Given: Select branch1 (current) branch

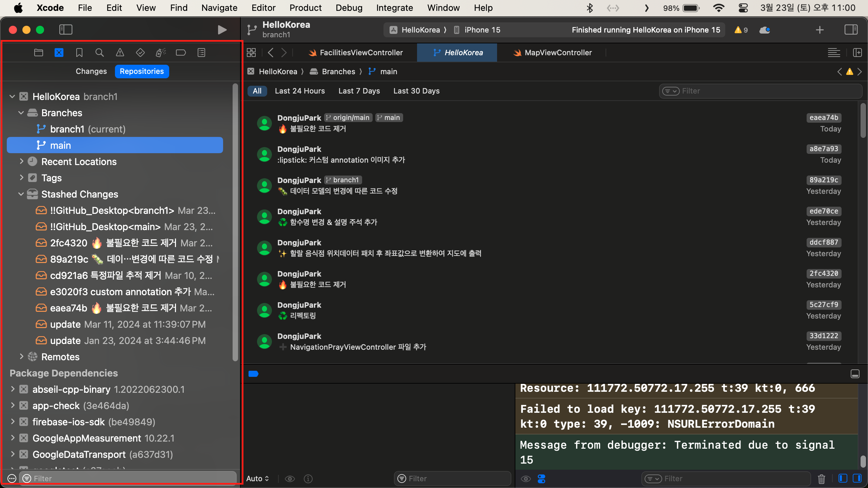Looking at the screenshot, I should 115,129.
